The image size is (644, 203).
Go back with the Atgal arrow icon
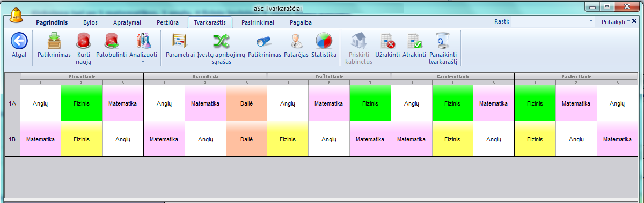tap(19, 40)
